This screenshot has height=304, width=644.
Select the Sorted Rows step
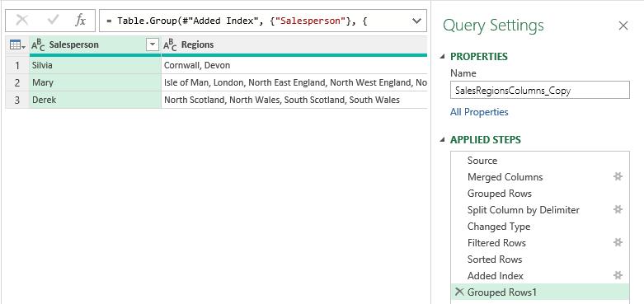click(x=539, y=260)
